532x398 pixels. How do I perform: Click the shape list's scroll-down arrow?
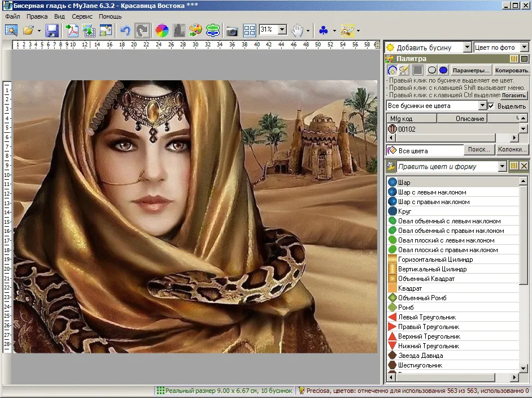pos(523,368)
